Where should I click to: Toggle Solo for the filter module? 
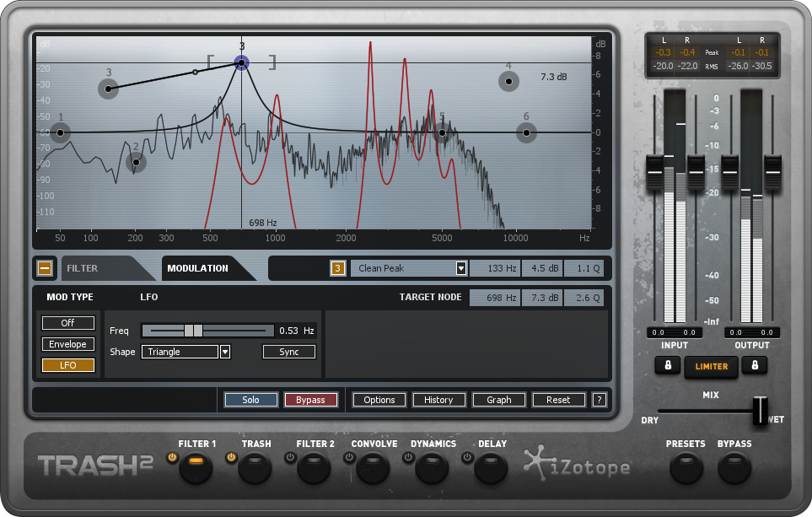[x=250, y=400]
